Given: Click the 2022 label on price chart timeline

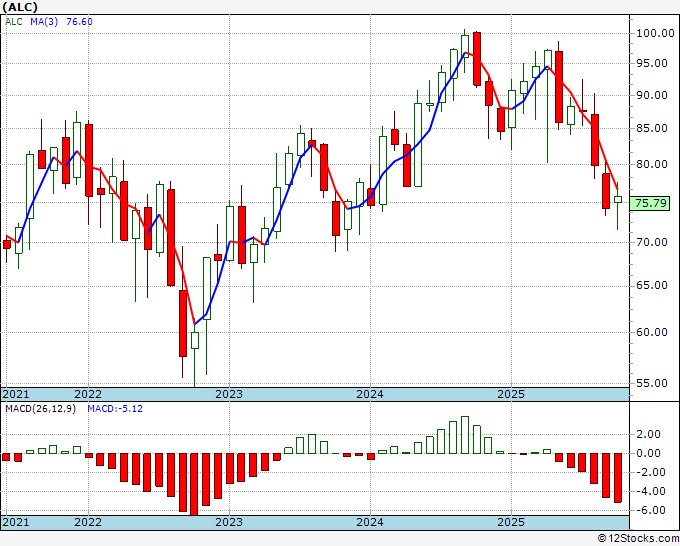Looking at the screenshot, I should click(x=88, y=394).
